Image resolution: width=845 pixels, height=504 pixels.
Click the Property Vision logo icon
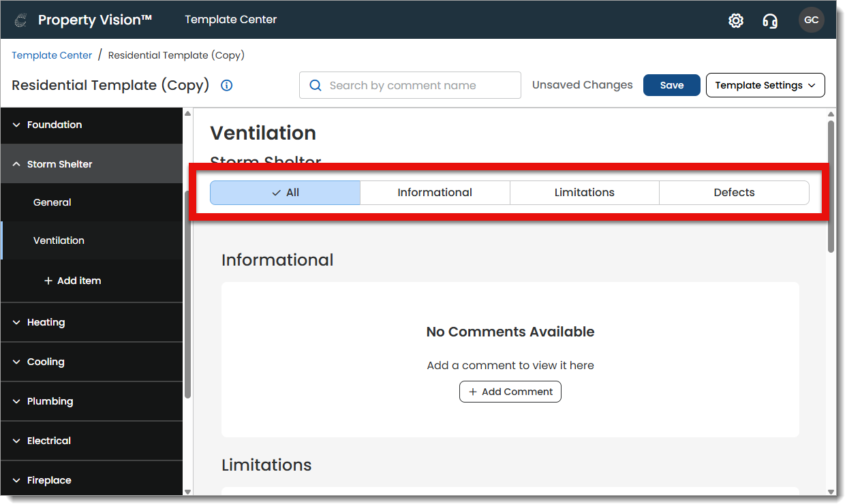click(x=21, y=20)
